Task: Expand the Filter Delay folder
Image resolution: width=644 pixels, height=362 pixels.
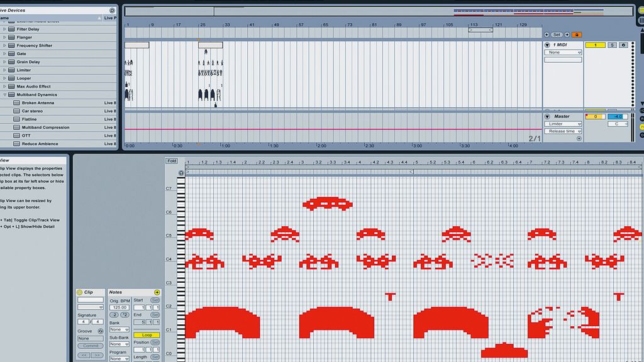Action: (4, 29)
